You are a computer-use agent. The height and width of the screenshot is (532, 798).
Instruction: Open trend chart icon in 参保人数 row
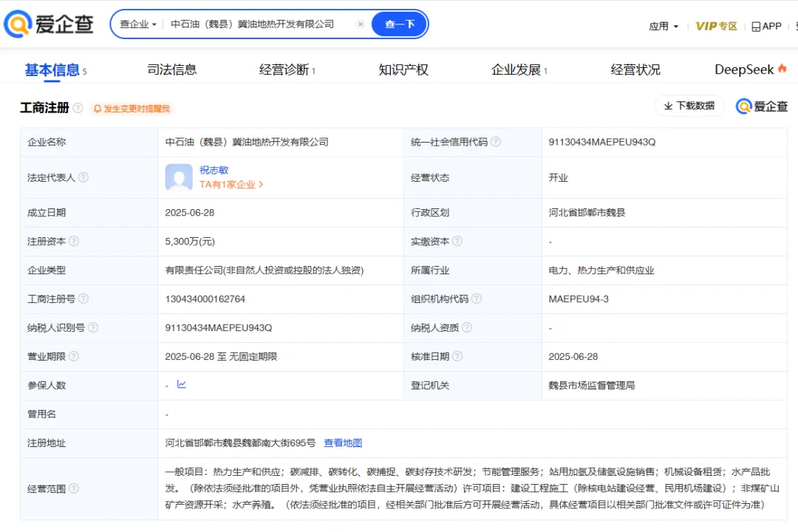click(x=182, y=384)
